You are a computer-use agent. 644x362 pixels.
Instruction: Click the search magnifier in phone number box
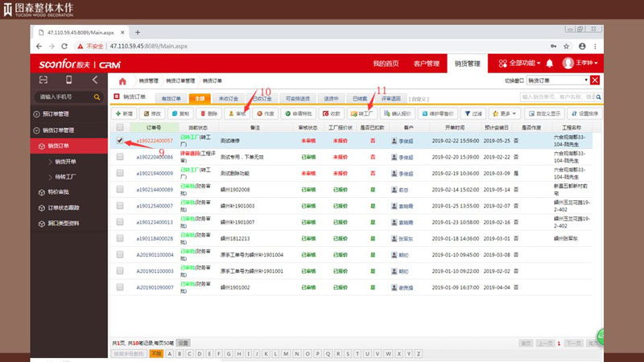pyautogui.click(x=97, y=97)
